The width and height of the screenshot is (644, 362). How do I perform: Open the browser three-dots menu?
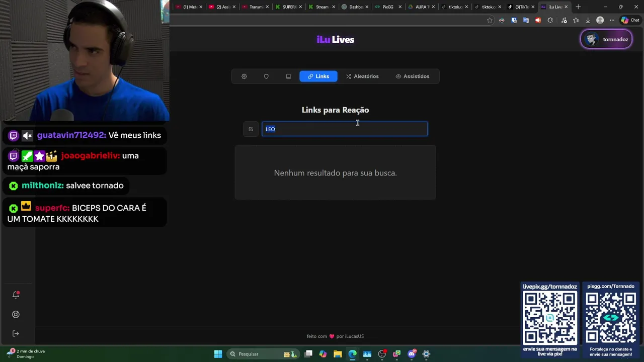tap(612, 20)
